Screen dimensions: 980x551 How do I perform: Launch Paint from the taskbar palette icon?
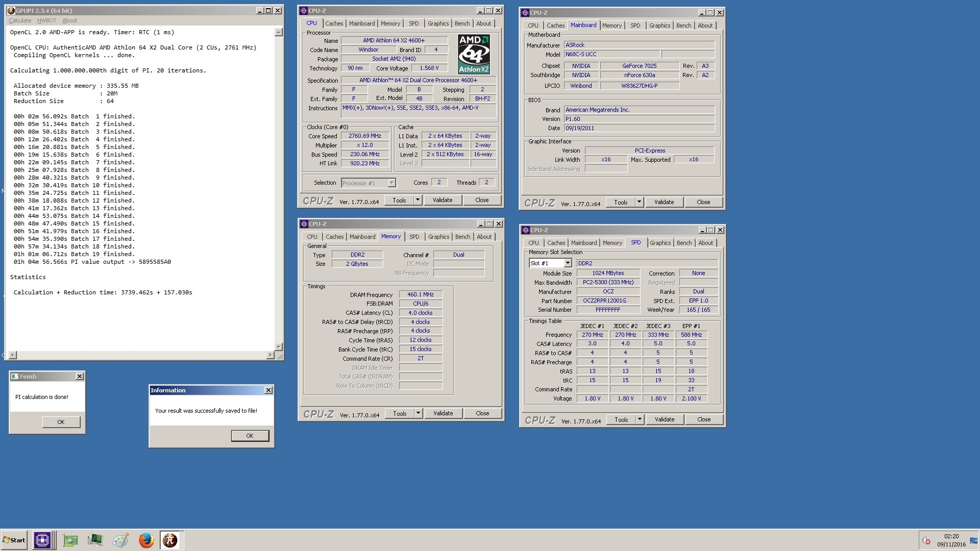[x=120, y=540]
